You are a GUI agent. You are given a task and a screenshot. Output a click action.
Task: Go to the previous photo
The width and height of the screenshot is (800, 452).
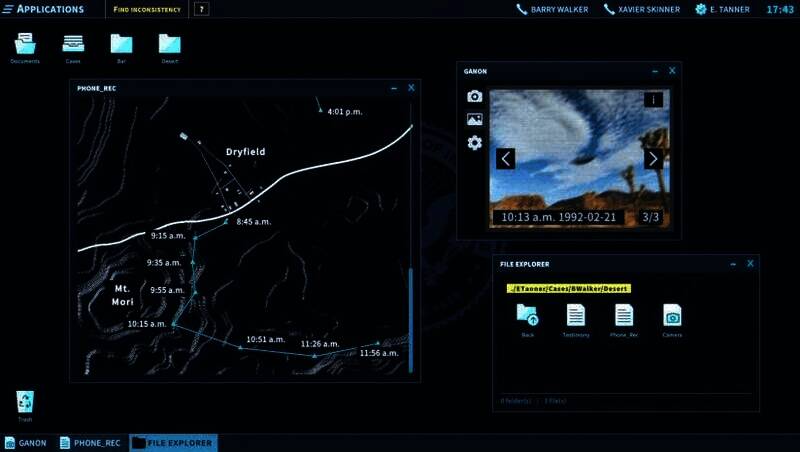pos(506,159)
